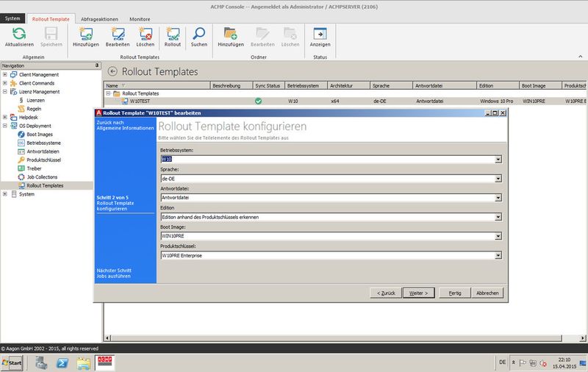Open Boot Images in navigation
The height and width of the screenshot is (372, 588).
point(40,135)
